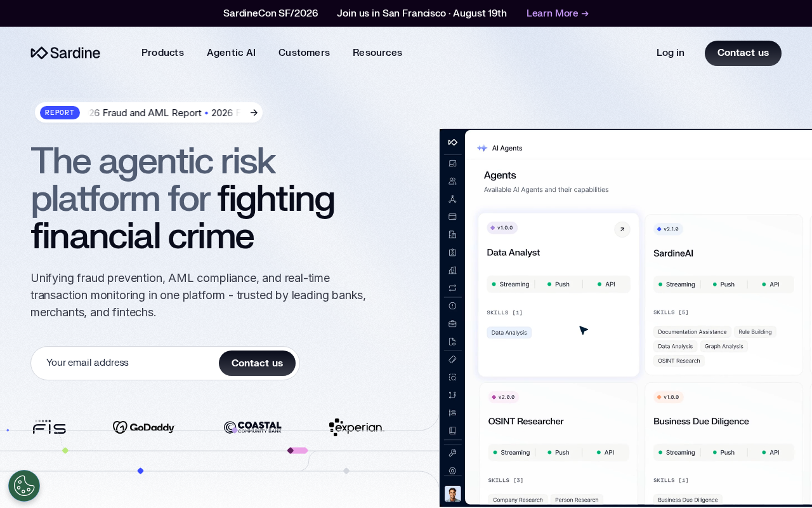Click v2.1.0 version badge on SardineAI

click(668, 229)
